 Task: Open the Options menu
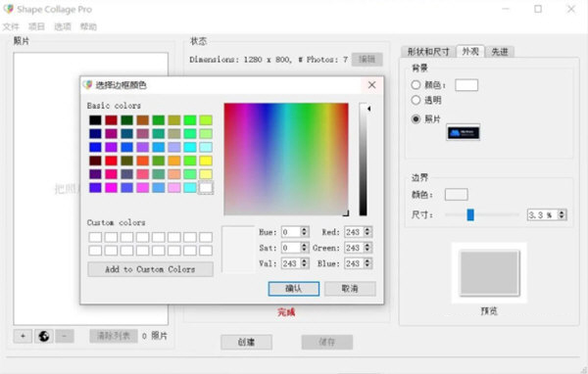(x=63, y=26)
